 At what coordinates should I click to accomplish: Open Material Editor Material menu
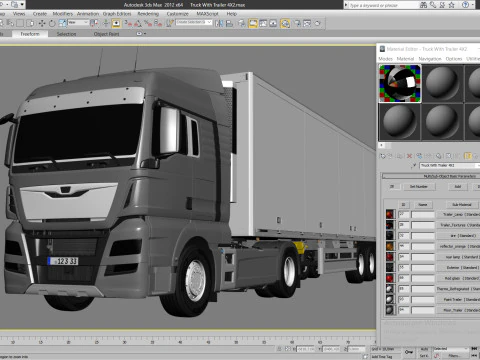pos(405,59)
